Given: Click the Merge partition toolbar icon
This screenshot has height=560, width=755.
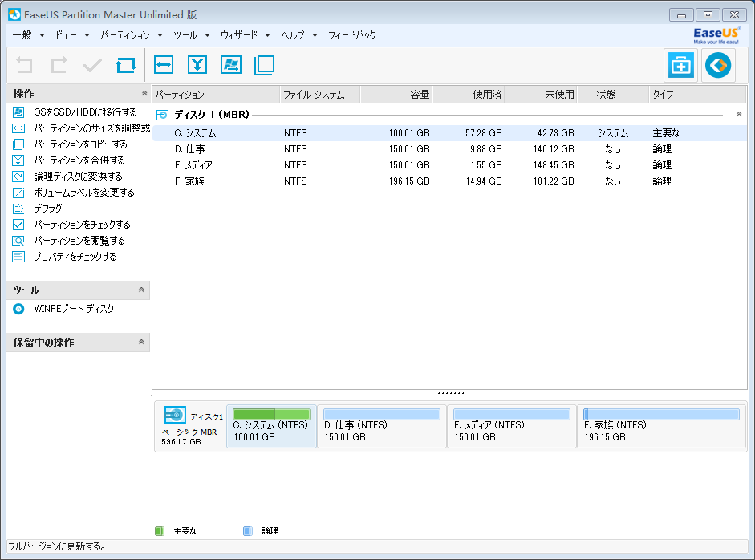Looking at the screenshot, I should [197, 65].
